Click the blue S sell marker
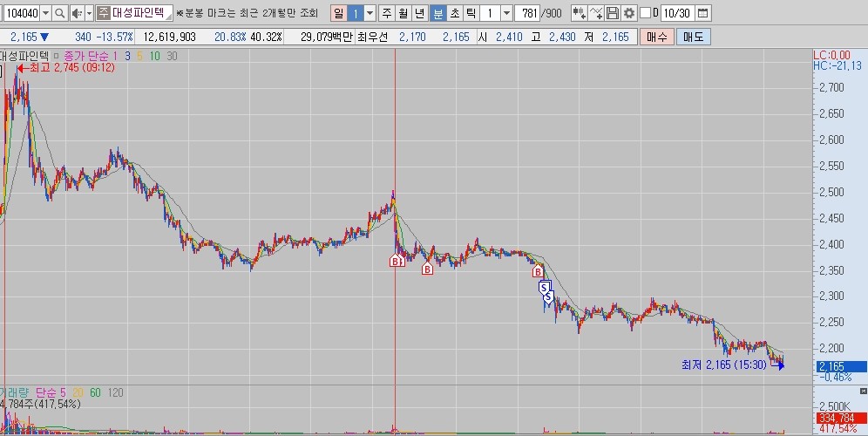Image resolution: width=868 pixels, height=436 pixels. tap(545, 287)
